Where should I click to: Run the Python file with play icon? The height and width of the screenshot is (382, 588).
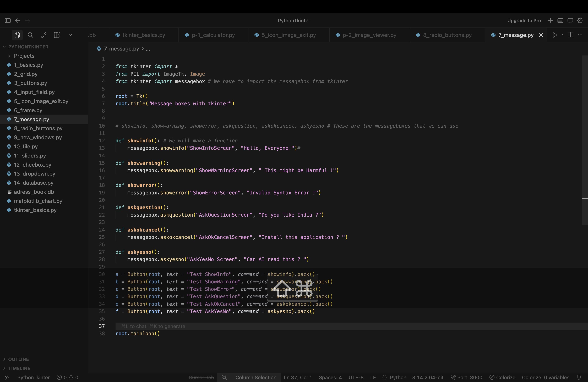coord(555,35)
